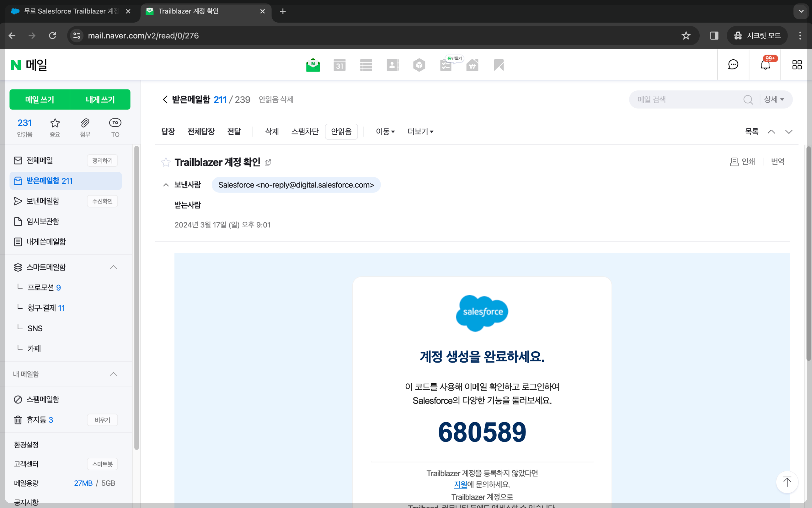Image resolution: width=812 pixels, height=508 pixels.
Task: Click 목록 to return to list
Action: tap(751, 131)
